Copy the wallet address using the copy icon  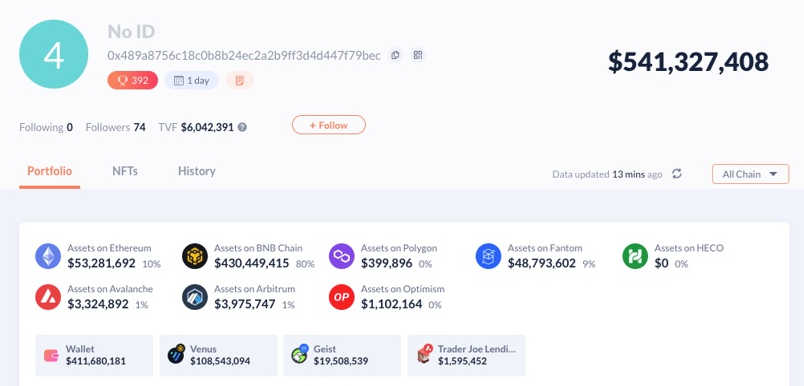coord(395,55)
